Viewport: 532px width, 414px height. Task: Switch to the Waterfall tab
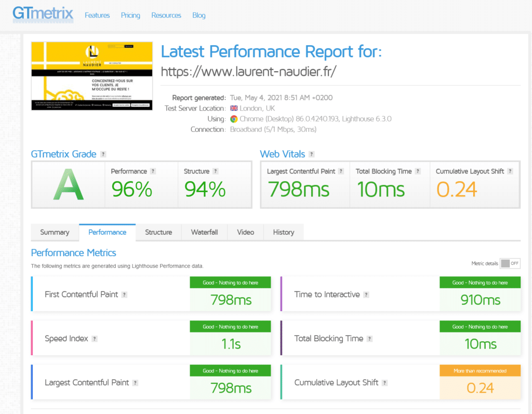[204, 232]
